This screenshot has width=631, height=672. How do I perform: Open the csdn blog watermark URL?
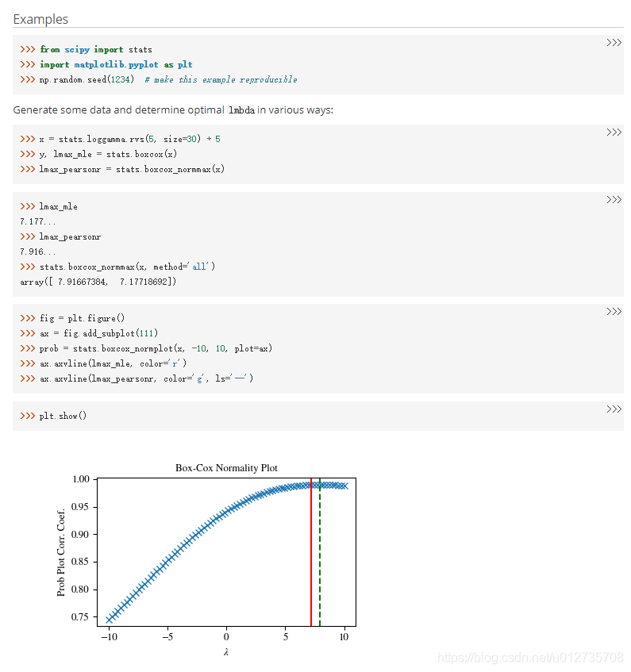point(530,658)
